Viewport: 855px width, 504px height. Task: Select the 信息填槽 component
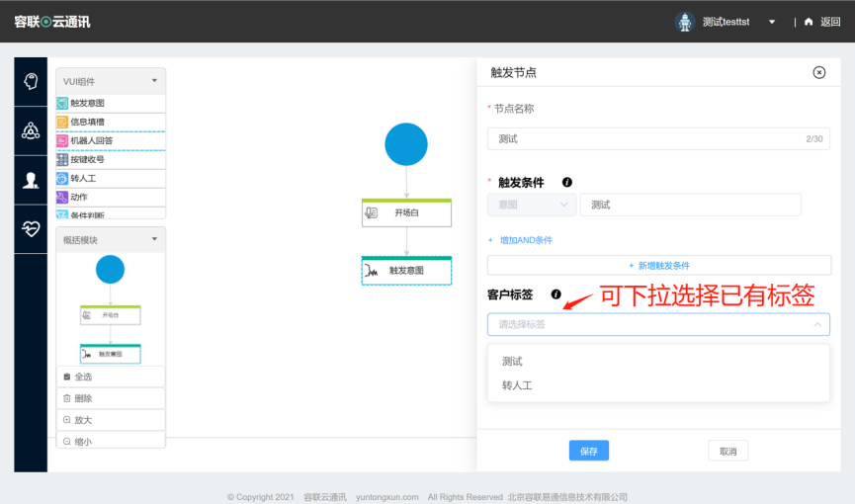pos(111,122)
